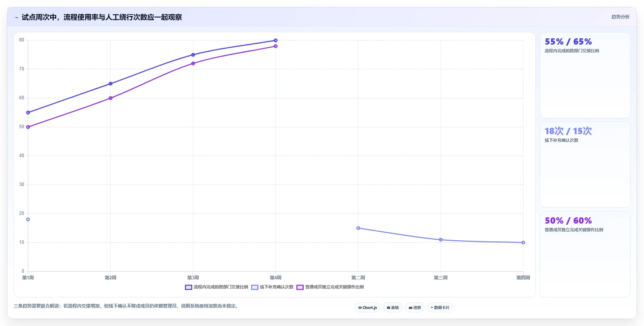Toggle the 流程内完成的跨部门交接比例 legend series
Viewport: 644px width, 326px height.
click(217, 287)
